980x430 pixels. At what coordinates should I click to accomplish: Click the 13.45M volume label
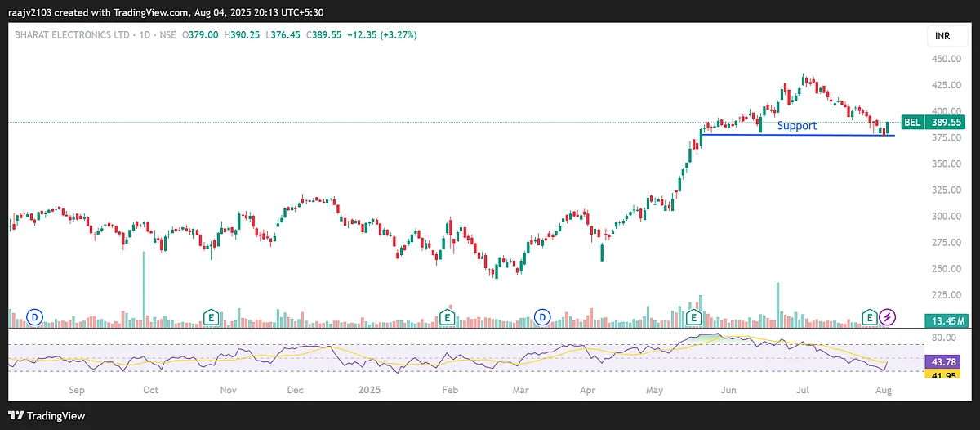click(947, 320)
